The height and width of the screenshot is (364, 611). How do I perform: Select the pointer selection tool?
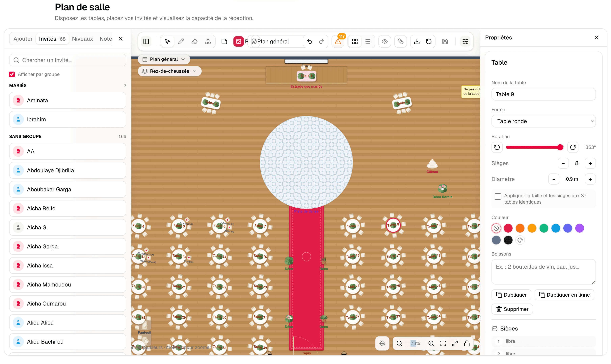point(168,41)
